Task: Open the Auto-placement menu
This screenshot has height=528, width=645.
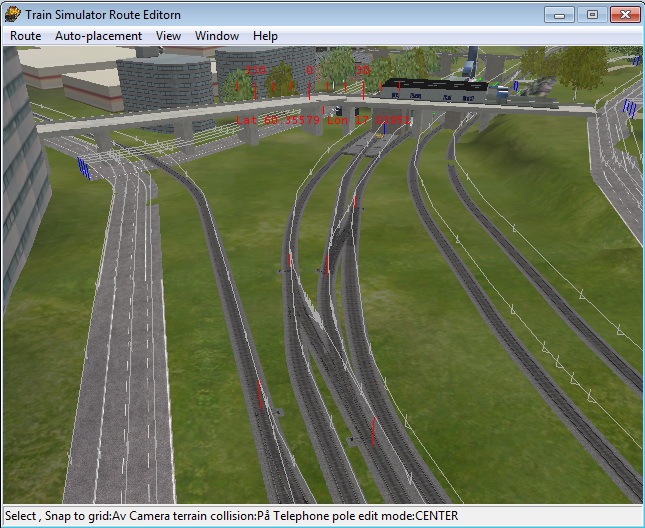Action: pos(98,36)
